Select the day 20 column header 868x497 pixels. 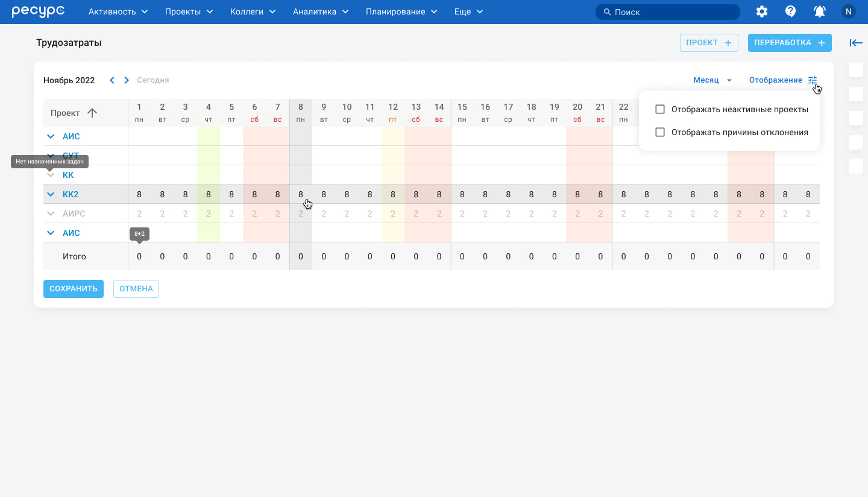[577, 113]
